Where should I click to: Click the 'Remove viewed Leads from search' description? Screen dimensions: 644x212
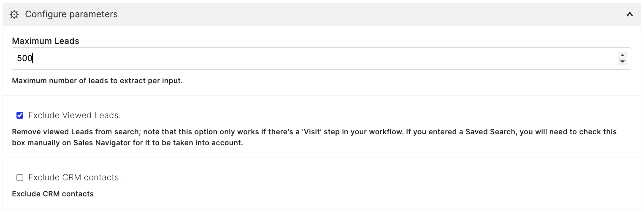point(314,137)
